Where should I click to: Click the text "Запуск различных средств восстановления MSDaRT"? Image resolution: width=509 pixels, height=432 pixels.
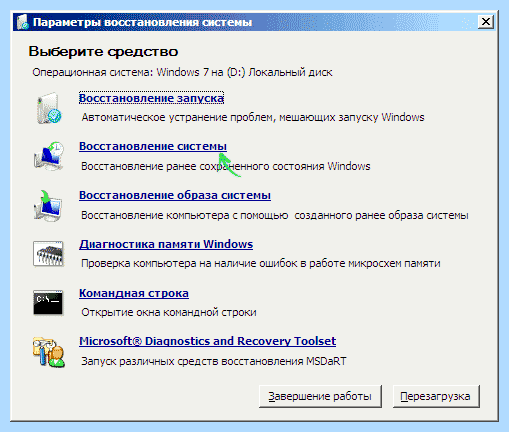(214, 361)
